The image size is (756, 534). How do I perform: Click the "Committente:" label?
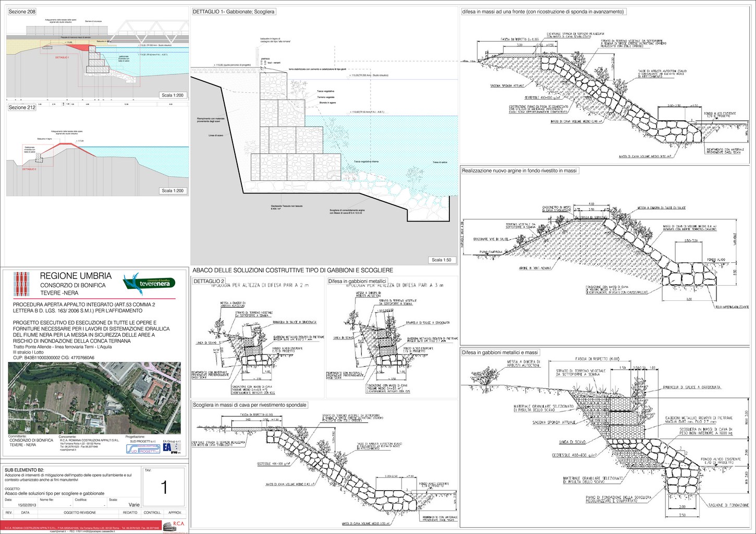coord(17,436)
